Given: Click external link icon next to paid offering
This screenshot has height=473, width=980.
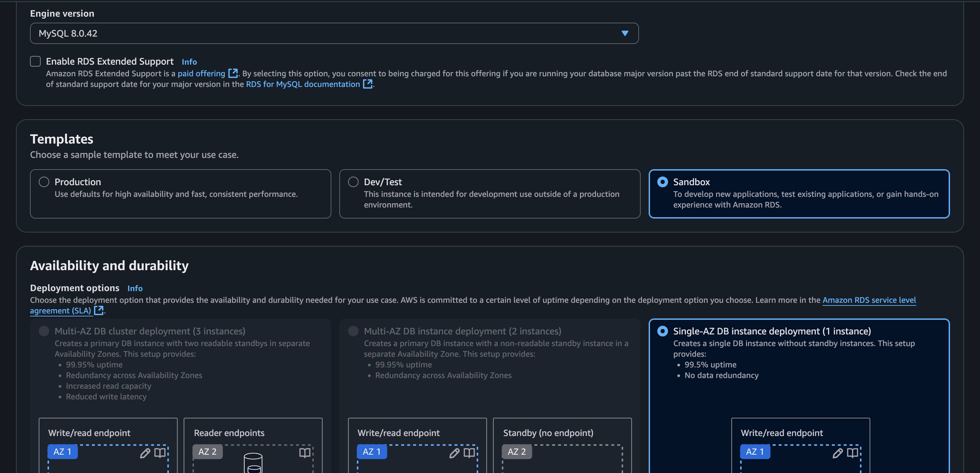Looking at the screenshot, I should [x=233, y=73].
